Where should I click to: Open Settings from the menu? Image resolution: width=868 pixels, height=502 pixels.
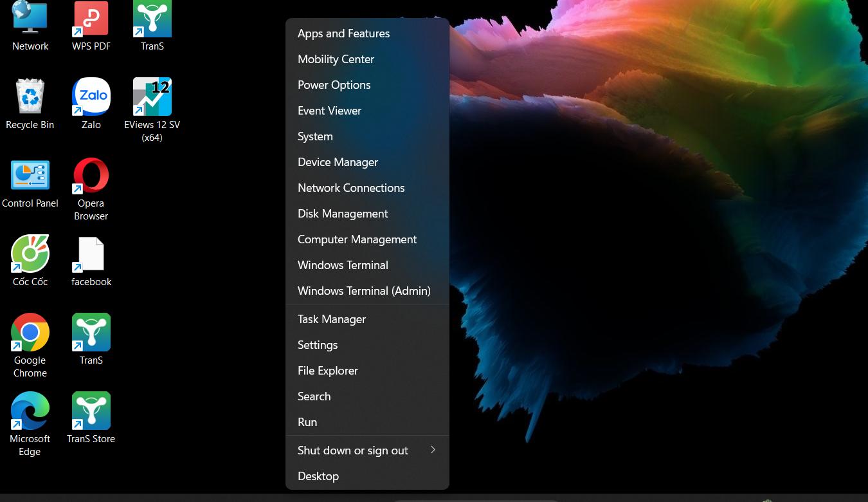click(367, 345)
